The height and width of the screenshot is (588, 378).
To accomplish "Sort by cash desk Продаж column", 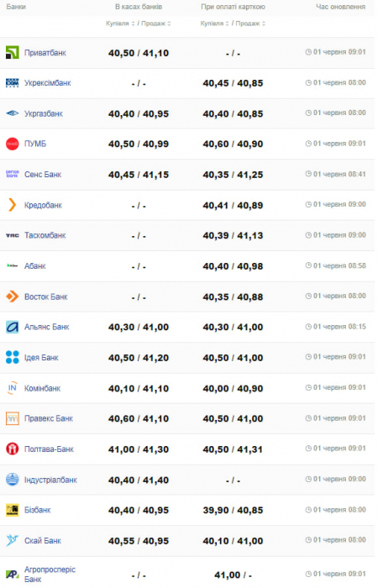I will 156,24.
